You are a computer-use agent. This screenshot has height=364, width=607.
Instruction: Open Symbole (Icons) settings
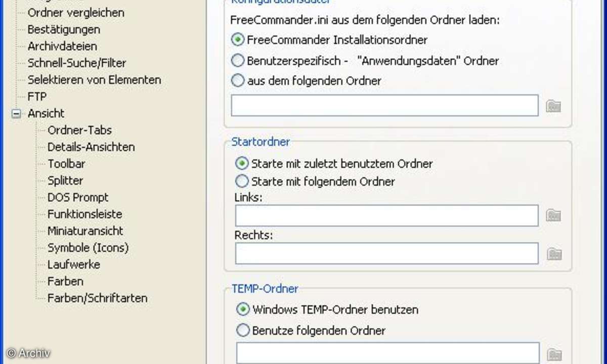(88, 247)
